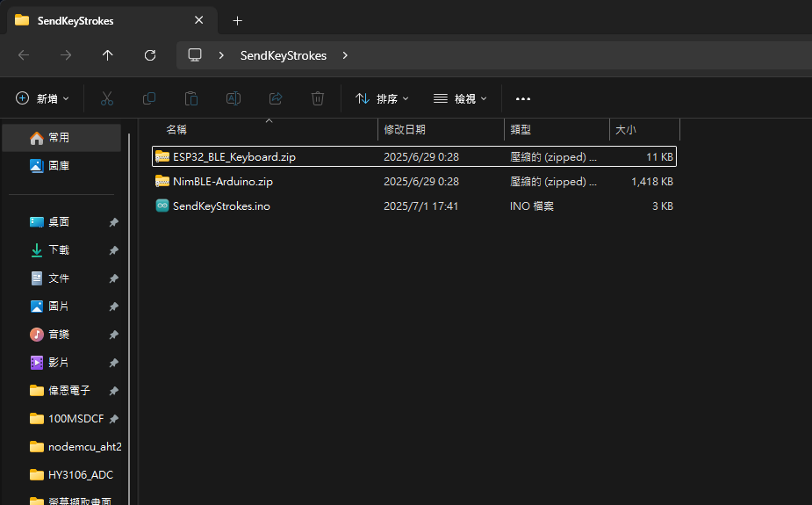Open the three-dot more options menu
The width and height of the screenshot is (812, 505).
coord(523,98)
